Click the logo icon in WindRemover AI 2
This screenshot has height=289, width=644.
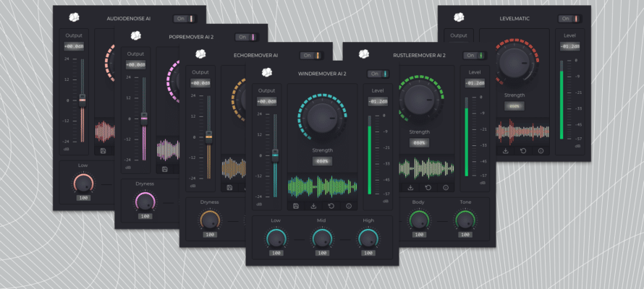(x=268, y=72)
